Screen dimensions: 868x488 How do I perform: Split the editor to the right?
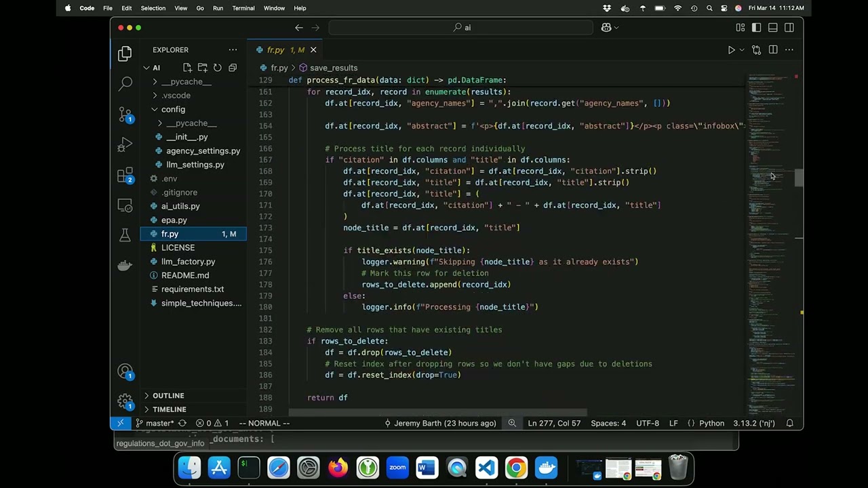[x=773, y=49]
